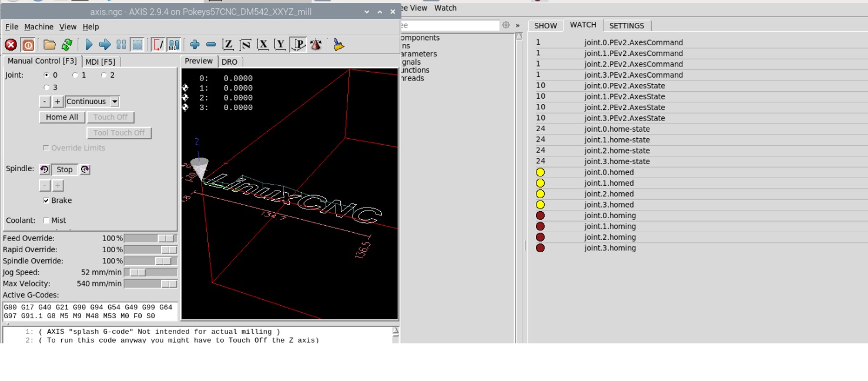Screen dimensions: 868x381
Task: Click the Open G-code file folder icon
Action: [x=49, y=45]
